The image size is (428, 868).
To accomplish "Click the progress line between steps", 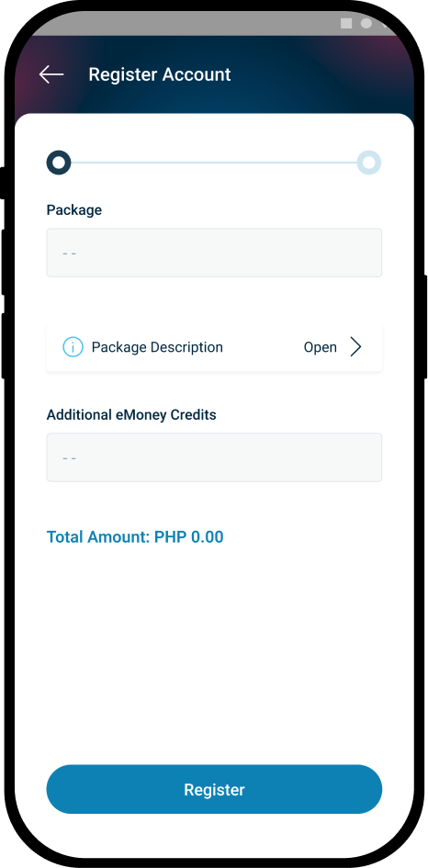I will point(214,163).
